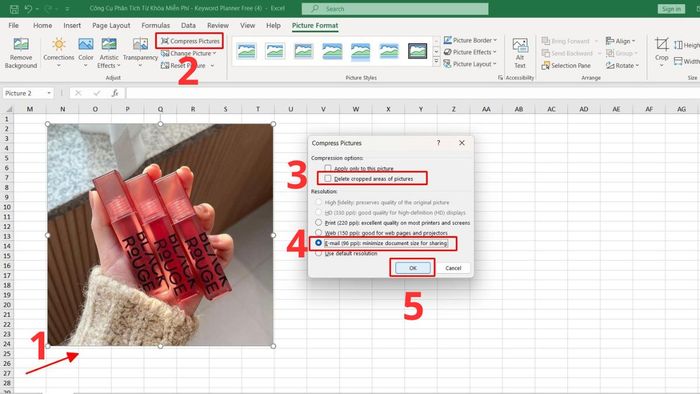Open Artistic Effects

(x=109, y=53)
